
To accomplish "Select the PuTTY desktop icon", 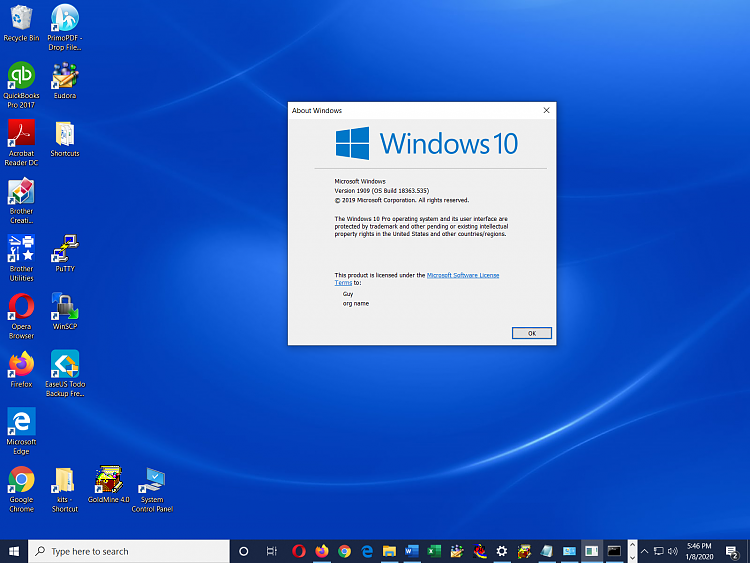I will [65, 254].
